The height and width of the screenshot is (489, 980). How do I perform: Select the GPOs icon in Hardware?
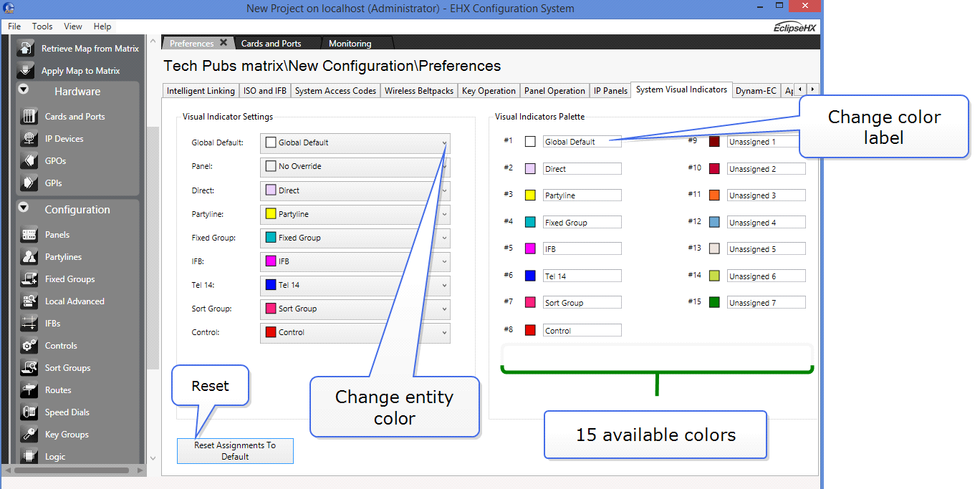click(29, 160)
